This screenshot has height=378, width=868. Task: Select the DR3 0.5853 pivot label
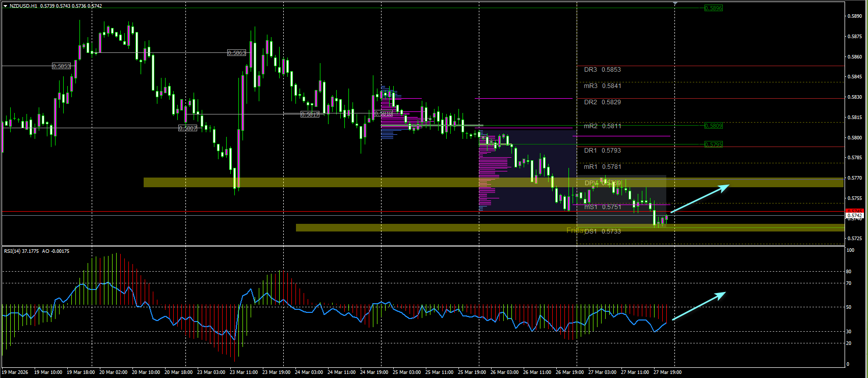(x=602, y=70)
